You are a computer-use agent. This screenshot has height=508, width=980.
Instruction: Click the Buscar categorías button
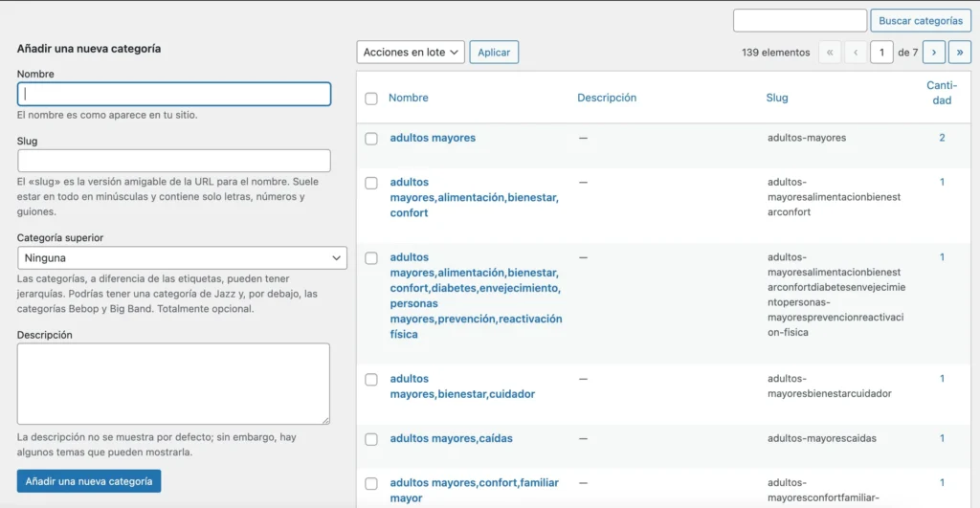coord(921,21)
